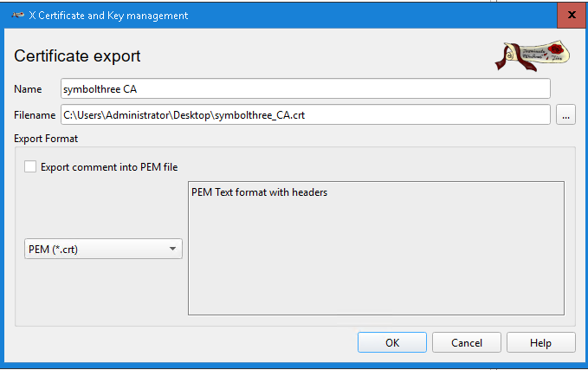Click the 'Certificate export' heading
Image resolution: width=588 pixels, height=370 pixels.
pos(77,56)
